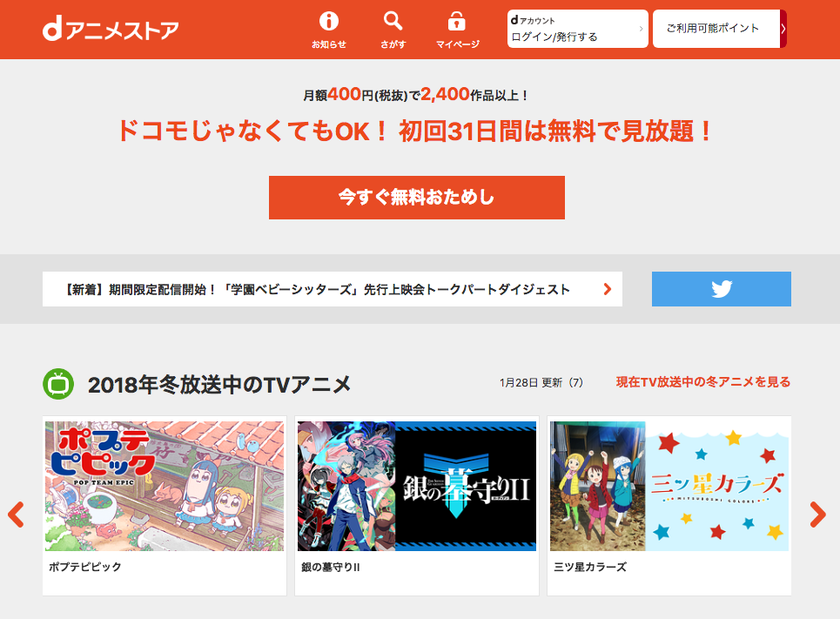Select the left carousel arrow
840x619 pixels.
(x=16, y=514)
